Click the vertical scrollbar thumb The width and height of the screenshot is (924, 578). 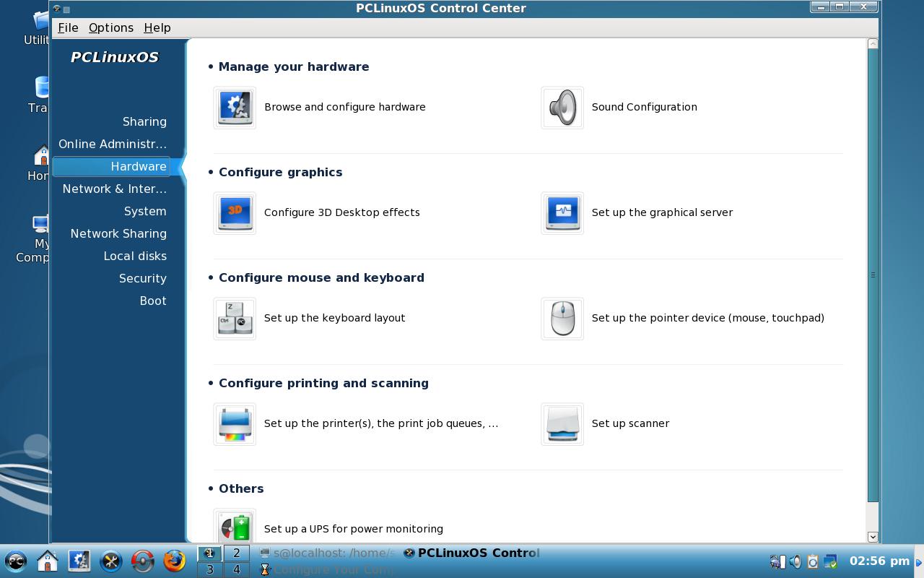pos(872,275)
